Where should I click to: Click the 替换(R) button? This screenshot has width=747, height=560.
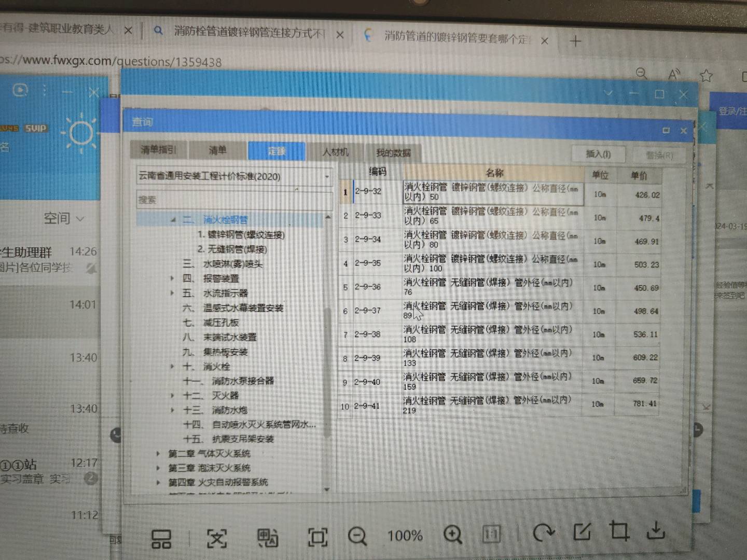(659, 155)
